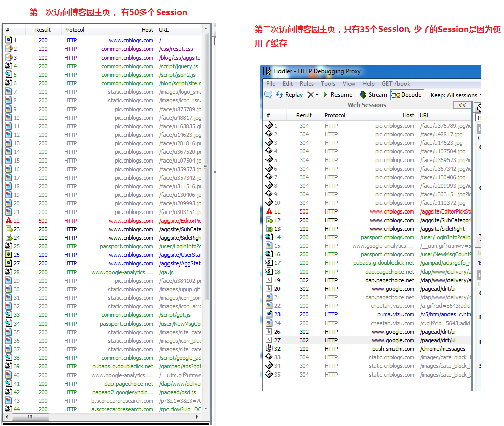Open the Rules menu
This screenshot has height=426, width=504.
click(x=306, y=84)
